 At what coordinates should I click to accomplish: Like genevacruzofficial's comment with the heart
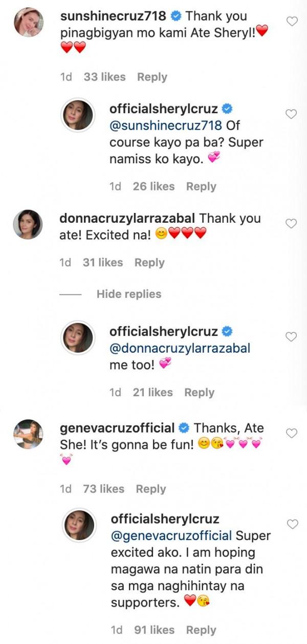[291, 433]
